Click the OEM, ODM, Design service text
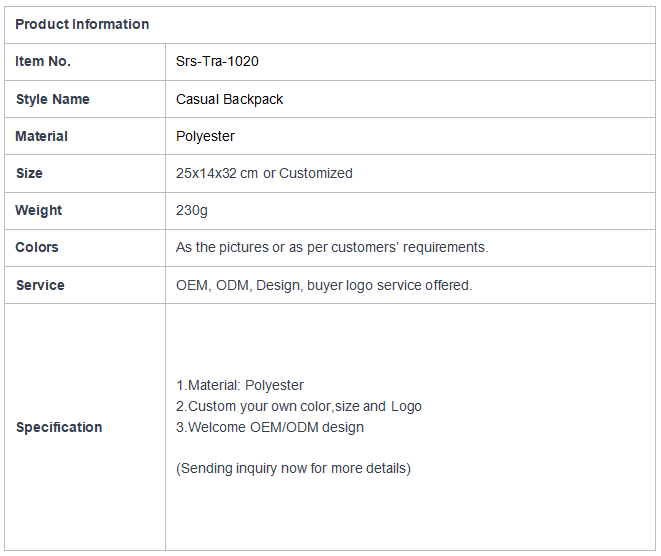661x556 pixels. [324, 285]
